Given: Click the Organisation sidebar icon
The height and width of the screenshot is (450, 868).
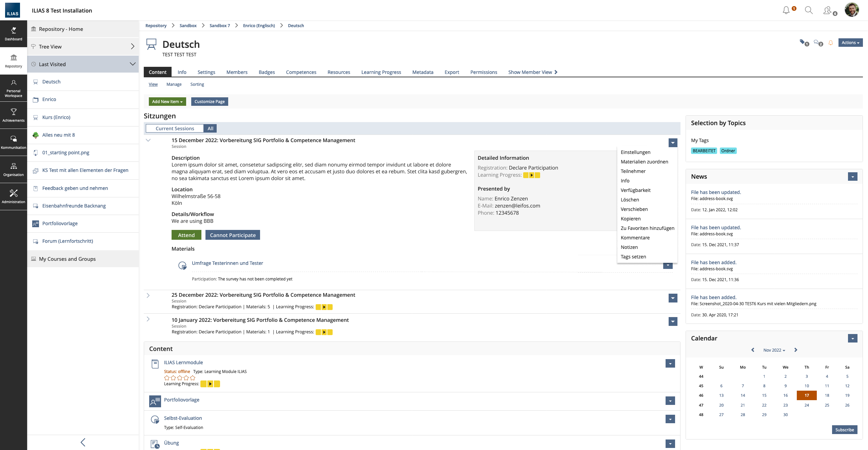Looking at the screenshot, I should point(14,169).
